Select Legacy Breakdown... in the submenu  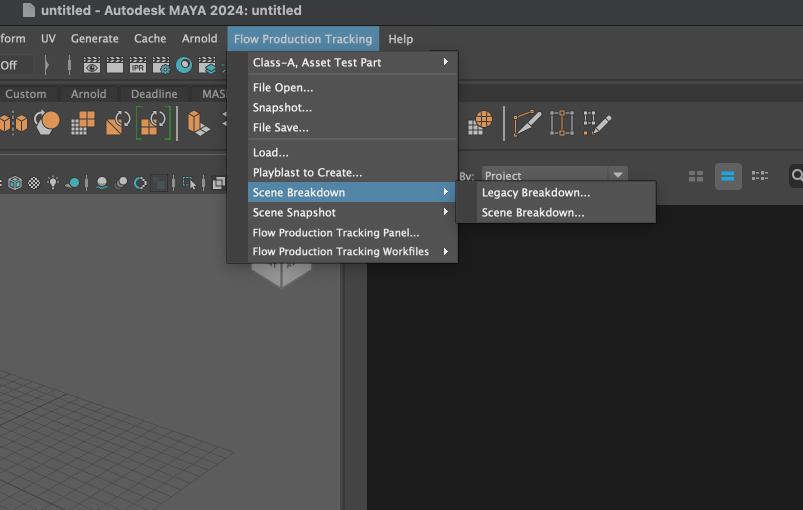coord(566,193)
